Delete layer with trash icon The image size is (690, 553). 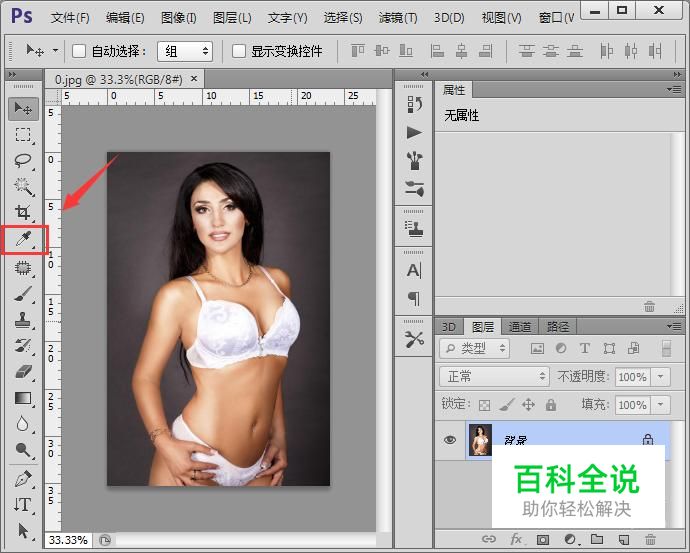click(x=650, y=539)
